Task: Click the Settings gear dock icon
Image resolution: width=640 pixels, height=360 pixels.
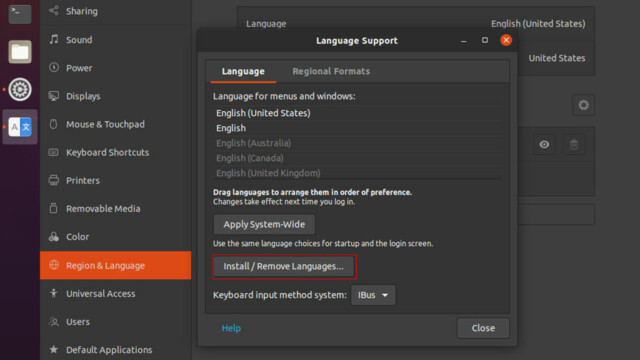Action: [20, 89]
